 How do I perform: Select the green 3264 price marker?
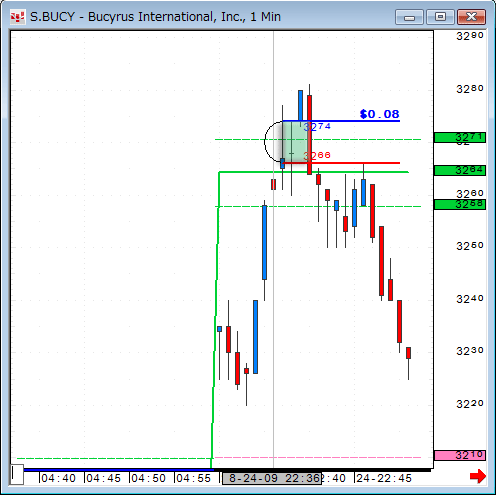click(x=460, y=170)
